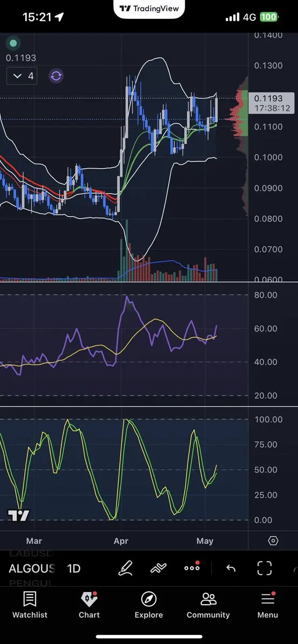Viewport: 298px width, 644px height.
Task: Tap the May date label
Action: (205, 541)
